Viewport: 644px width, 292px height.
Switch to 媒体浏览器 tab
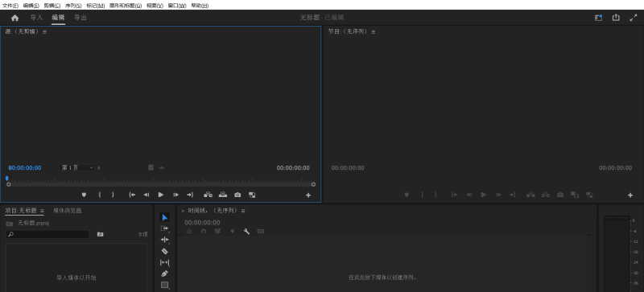coord(68,211)
